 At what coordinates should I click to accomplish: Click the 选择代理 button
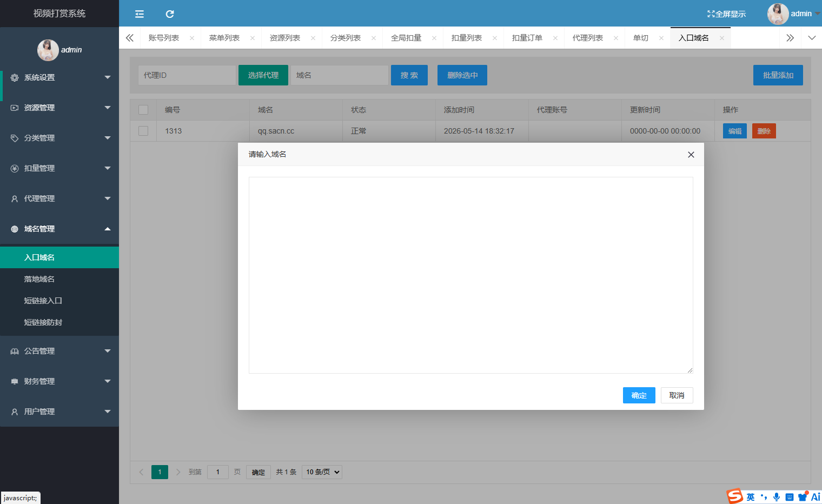point(263,75)
